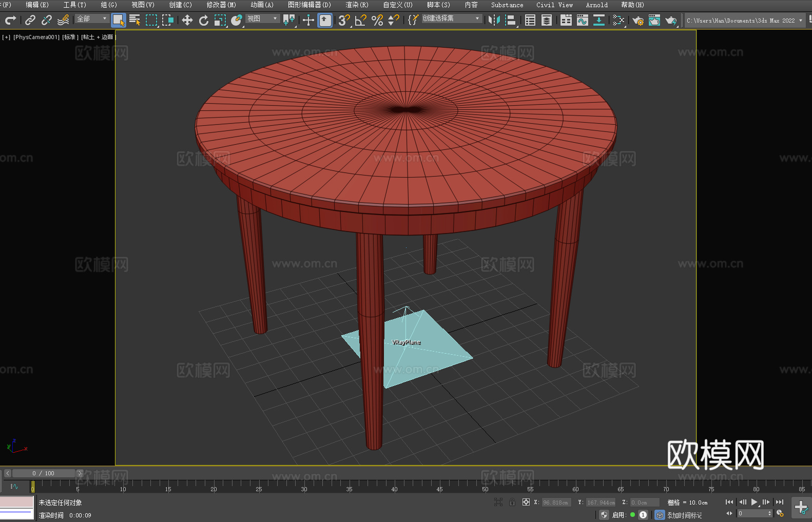Viewport: 812px width, 522px height.
Task: Open the 工具(T) menu
Action: click(x=74, y=5)
